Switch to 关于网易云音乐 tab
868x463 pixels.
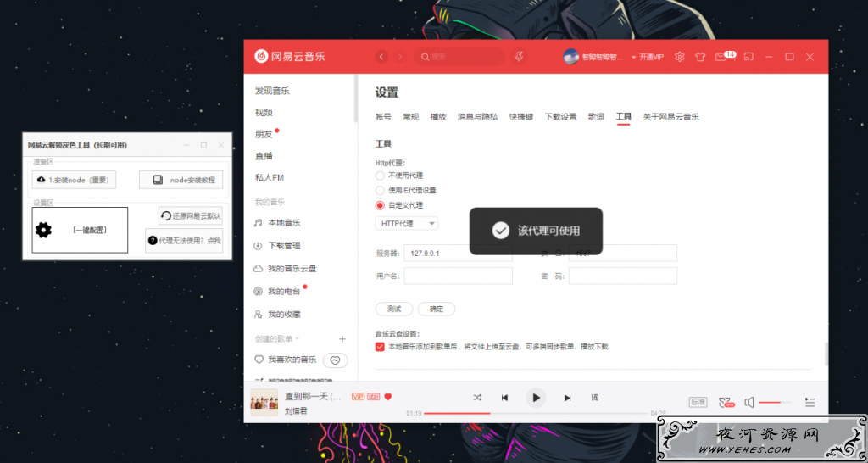tap(671, 117)
